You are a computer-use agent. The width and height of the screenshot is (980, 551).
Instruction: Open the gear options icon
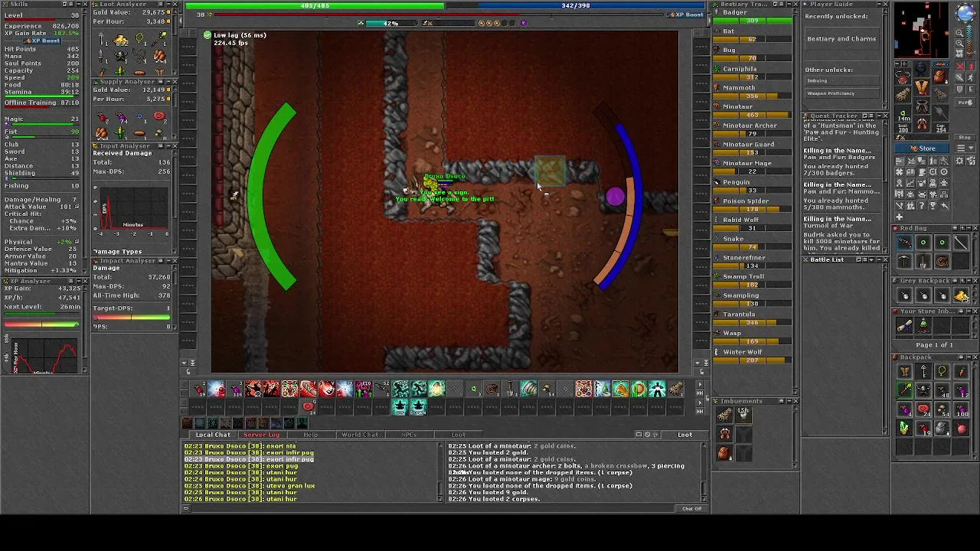[960, 161]
